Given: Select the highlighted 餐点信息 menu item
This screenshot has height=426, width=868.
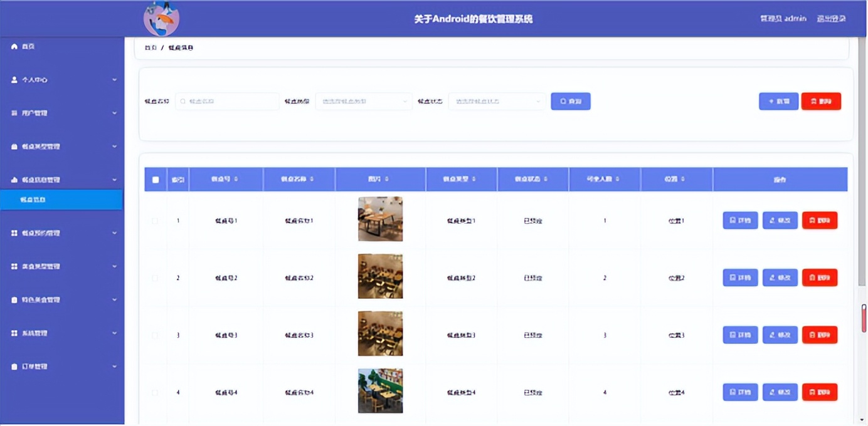Looking at the screenshot, I should pyautogui.click(x=62, y=199).
